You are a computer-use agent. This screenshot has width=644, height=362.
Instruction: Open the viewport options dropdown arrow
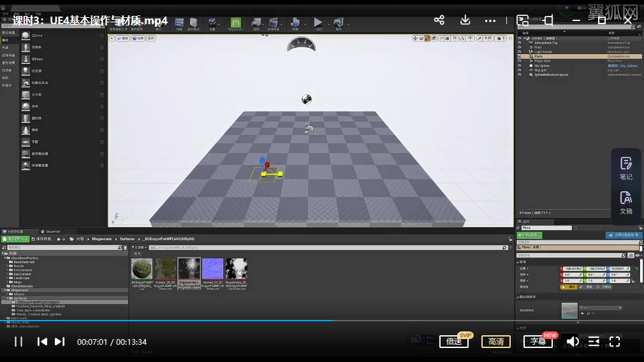pyautogui.click(x=112, y=38)
